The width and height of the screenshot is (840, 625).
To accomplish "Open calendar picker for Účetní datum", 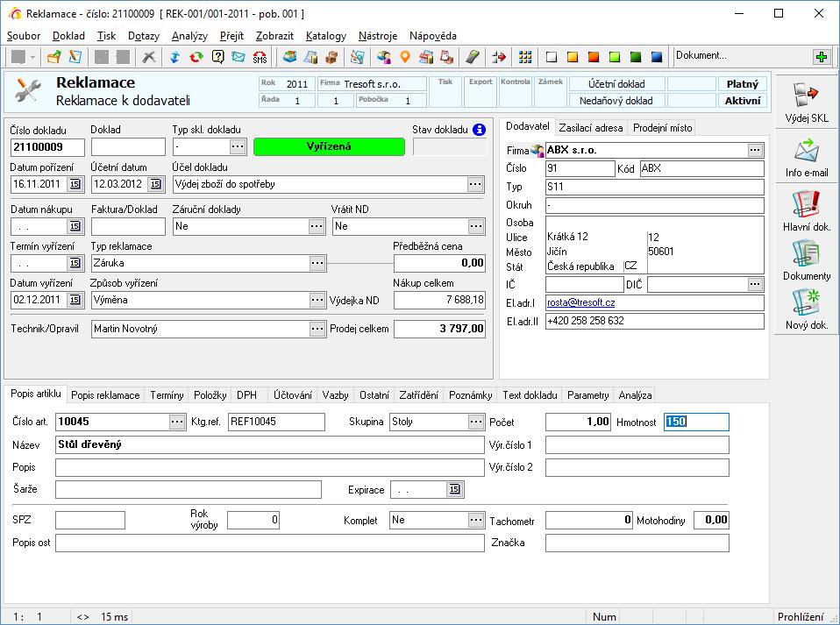I will (x=155, y=184).
